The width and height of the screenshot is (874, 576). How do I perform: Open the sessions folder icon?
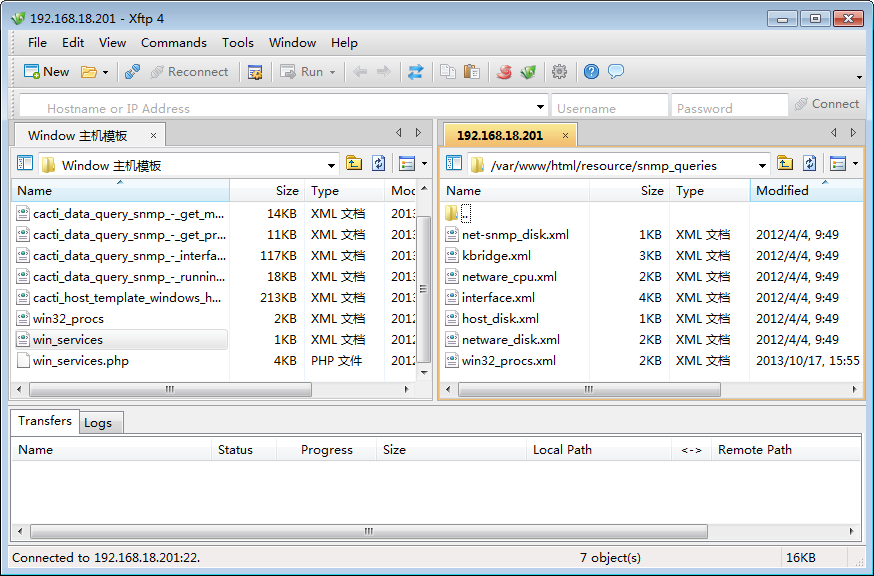click(x=89, y=72)
